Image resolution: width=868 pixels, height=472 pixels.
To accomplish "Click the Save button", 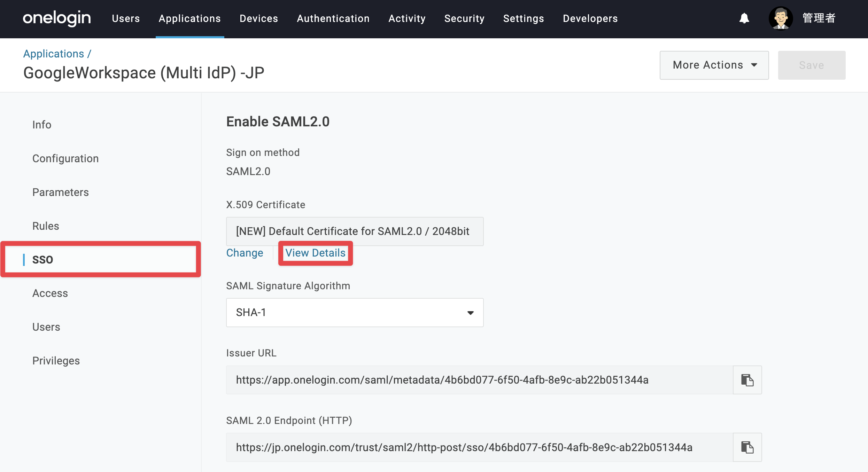I will click(812, 65).
